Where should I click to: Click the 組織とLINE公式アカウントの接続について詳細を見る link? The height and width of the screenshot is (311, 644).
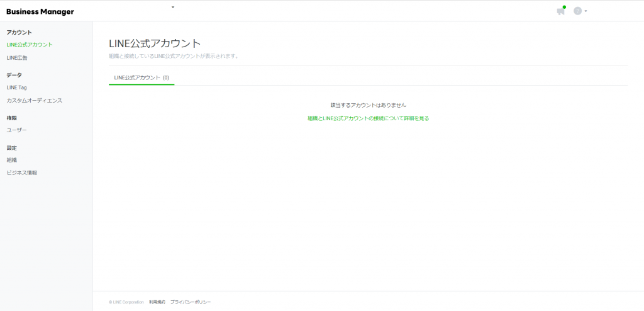click(x=369, y=118)
